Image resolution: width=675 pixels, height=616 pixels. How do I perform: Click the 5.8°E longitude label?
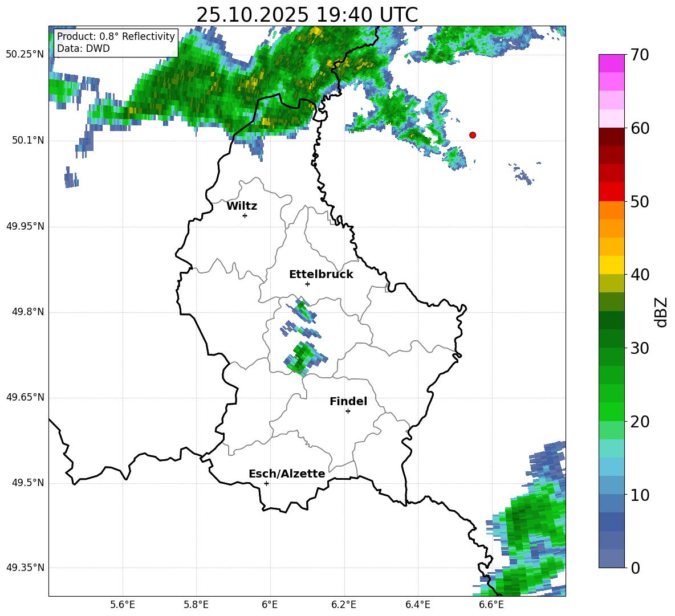[x=196, y=605]
